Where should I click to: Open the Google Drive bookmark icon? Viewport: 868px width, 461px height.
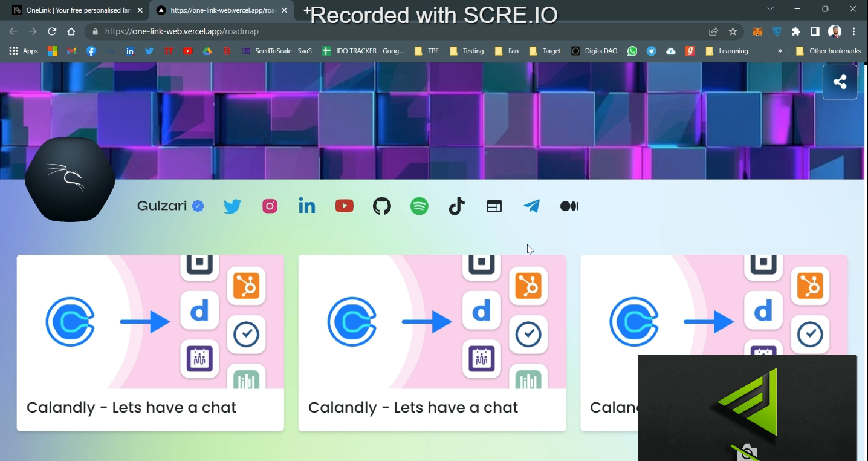pos(207,51)
